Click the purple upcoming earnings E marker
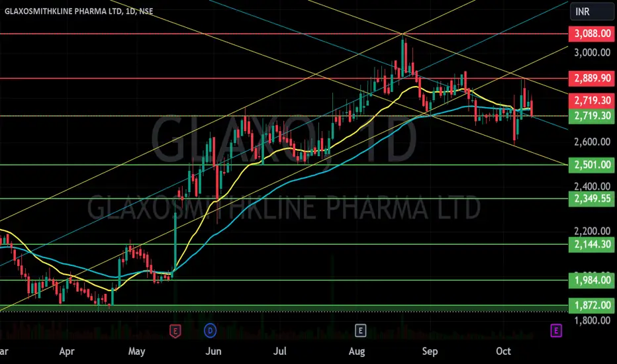The width and height of the screenshot is (617, 364). coord(555,330)
